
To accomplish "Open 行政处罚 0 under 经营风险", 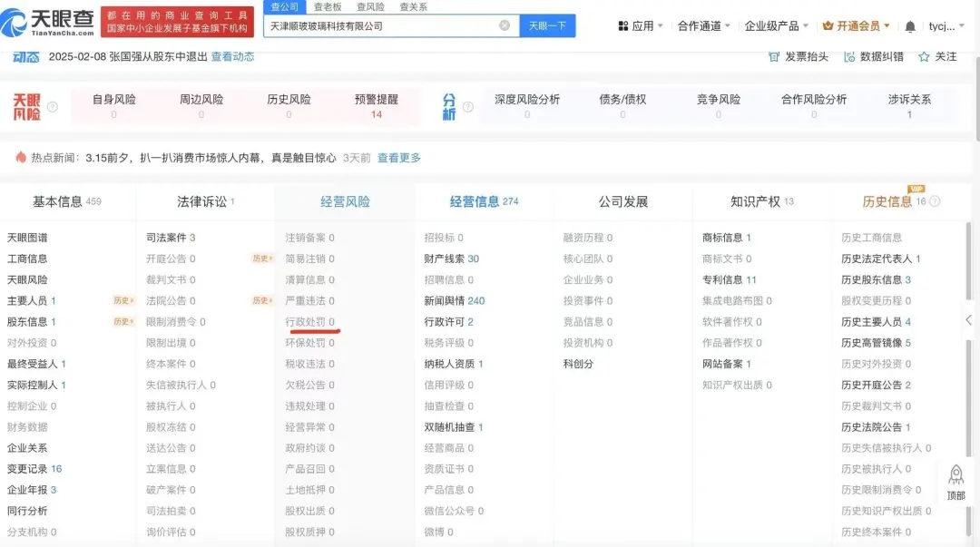I will [309, 321].
